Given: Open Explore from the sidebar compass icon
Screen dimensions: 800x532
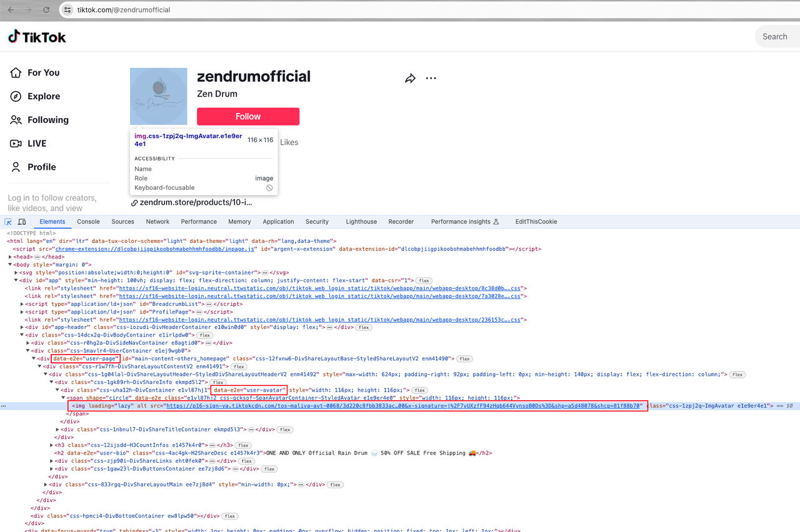Looking at the screenshot, I should click(16, 96).
